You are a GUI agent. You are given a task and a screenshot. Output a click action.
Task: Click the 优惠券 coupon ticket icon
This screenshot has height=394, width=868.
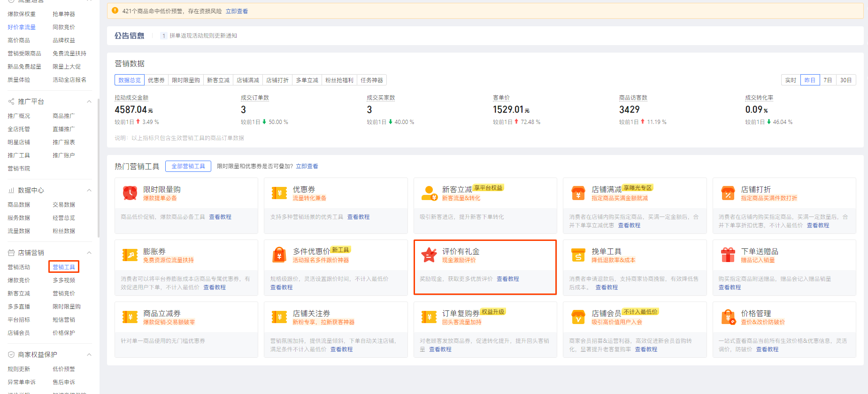point(279,193)
